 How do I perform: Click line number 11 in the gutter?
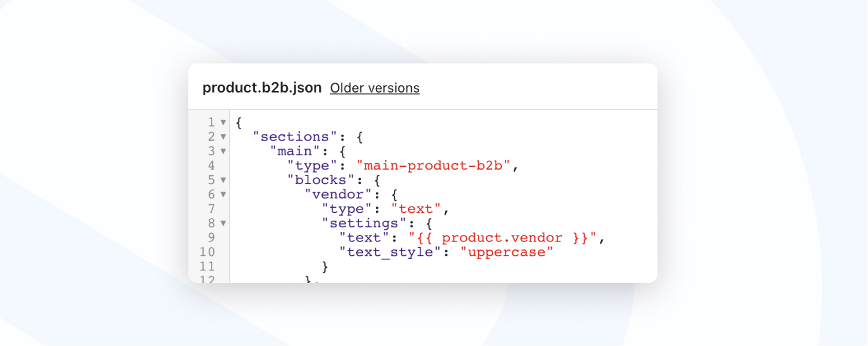click(x=207, y=267)
